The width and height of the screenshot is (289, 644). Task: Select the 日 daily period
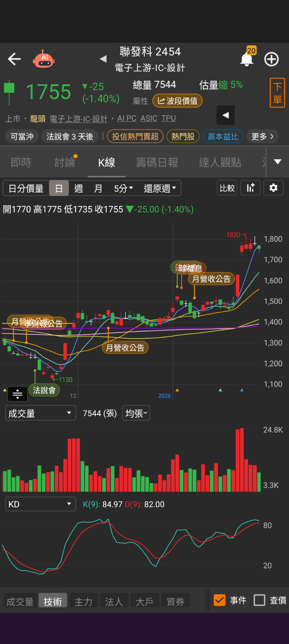[59, 188]
